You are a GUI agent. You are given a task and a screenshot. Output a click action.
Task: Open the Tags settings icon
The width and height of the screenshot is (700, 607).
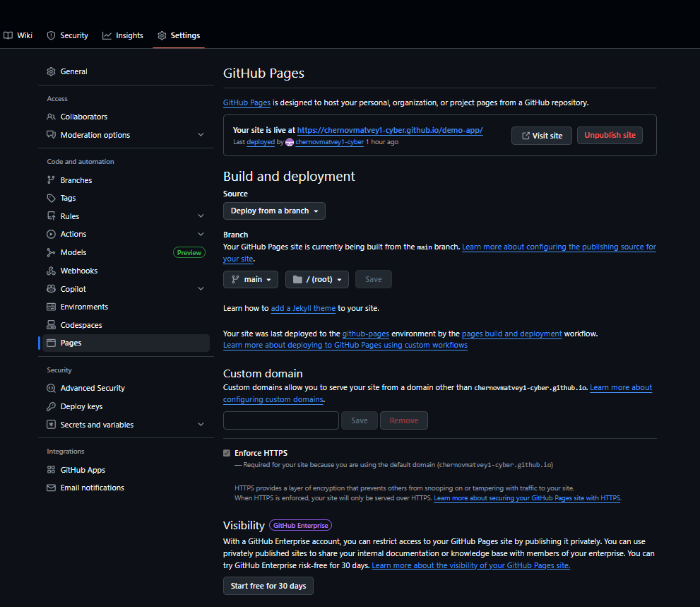(50, 198)
